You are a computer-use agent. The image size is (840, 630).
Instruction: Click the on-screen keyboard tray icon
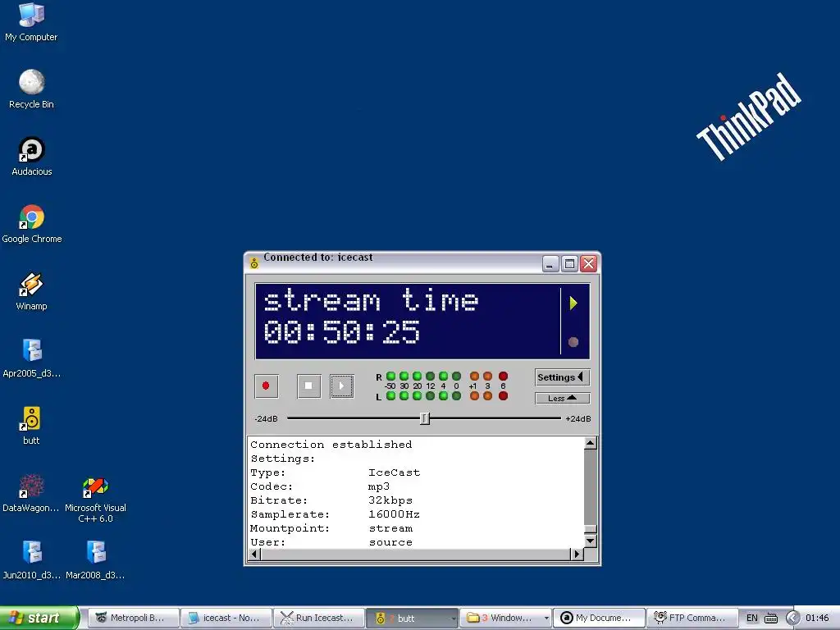pos(771,618)
